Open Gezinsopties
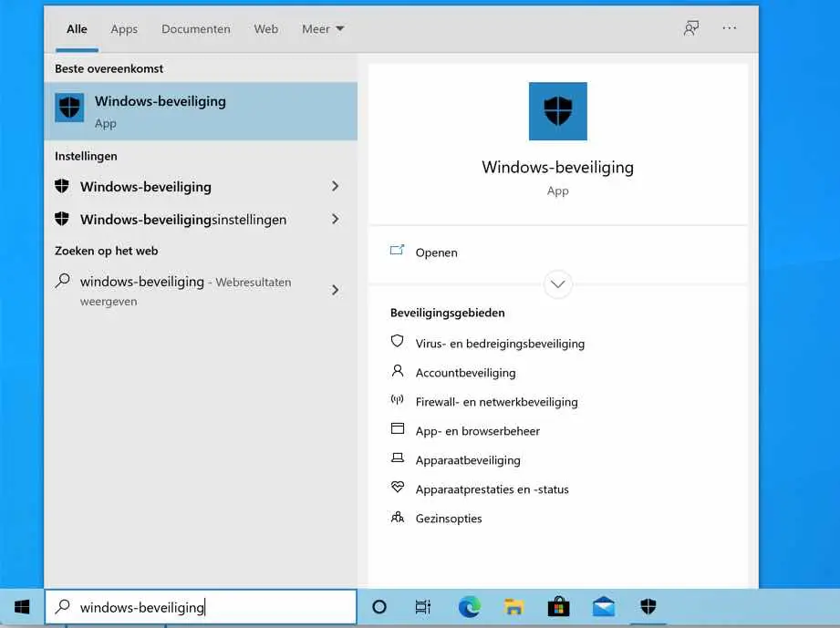This screenshot has height=628, width=840. coord(449,519)
